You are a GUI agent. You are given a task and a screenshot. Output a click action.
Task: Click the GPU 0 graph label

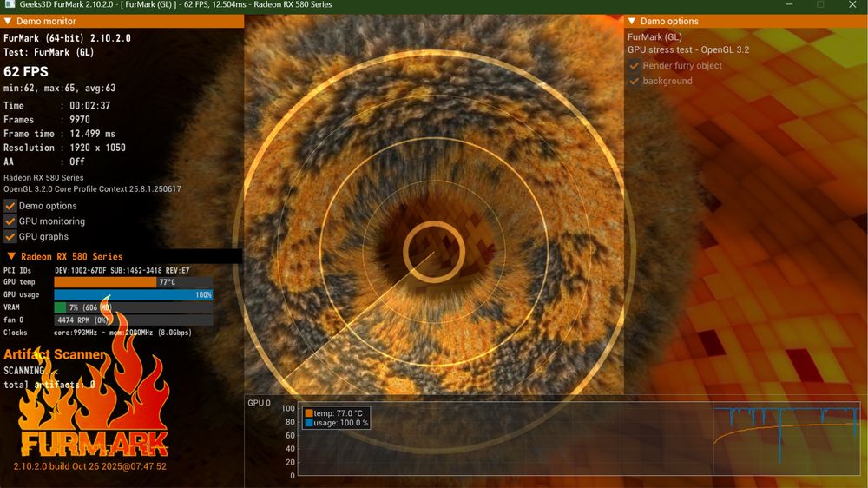point(259,403)
